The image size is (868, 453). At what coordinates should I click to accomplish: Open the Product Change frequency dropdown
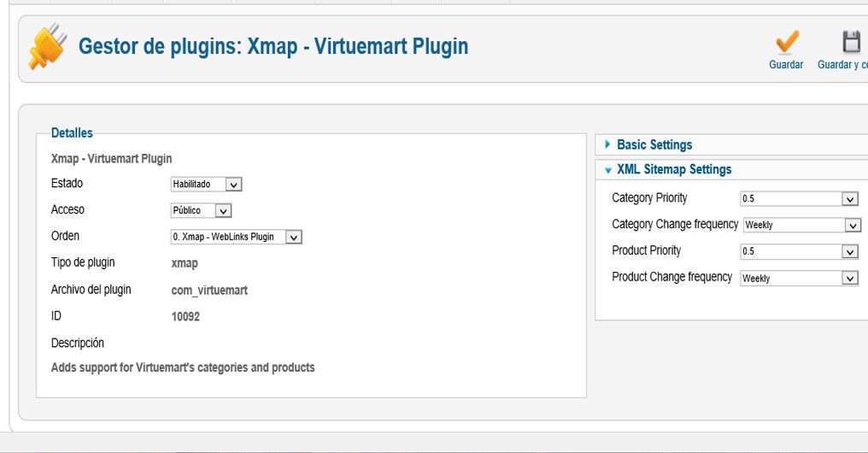click(x=800, y=278)
